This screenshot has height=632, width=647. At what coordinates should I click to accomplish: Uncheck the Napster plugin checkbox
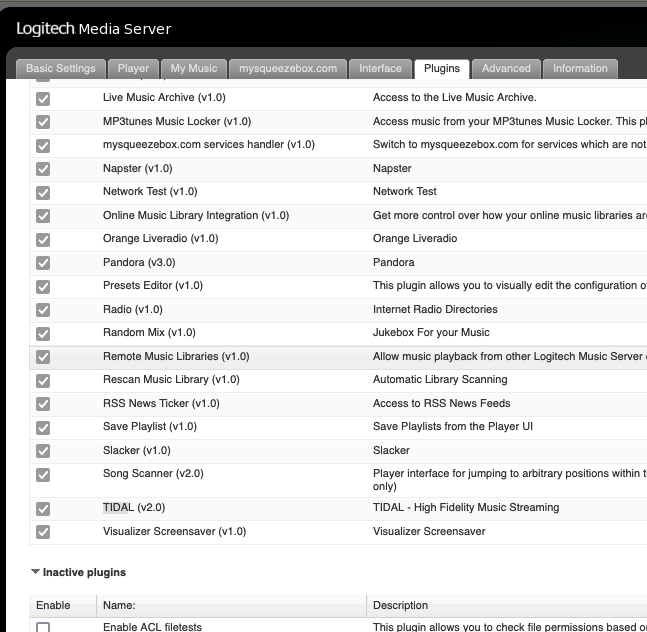tap(43, 169)
